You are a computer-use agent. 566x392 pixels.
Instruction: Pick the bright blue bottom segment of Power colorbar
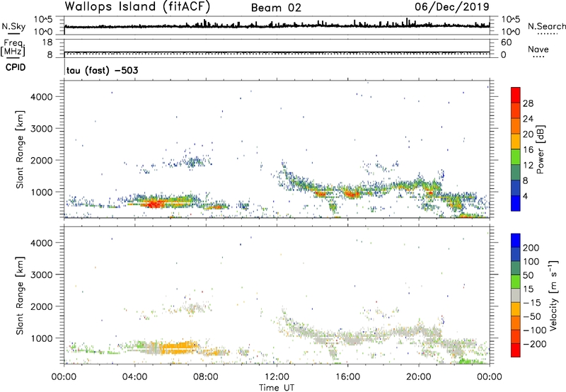(x=516, y=203)
